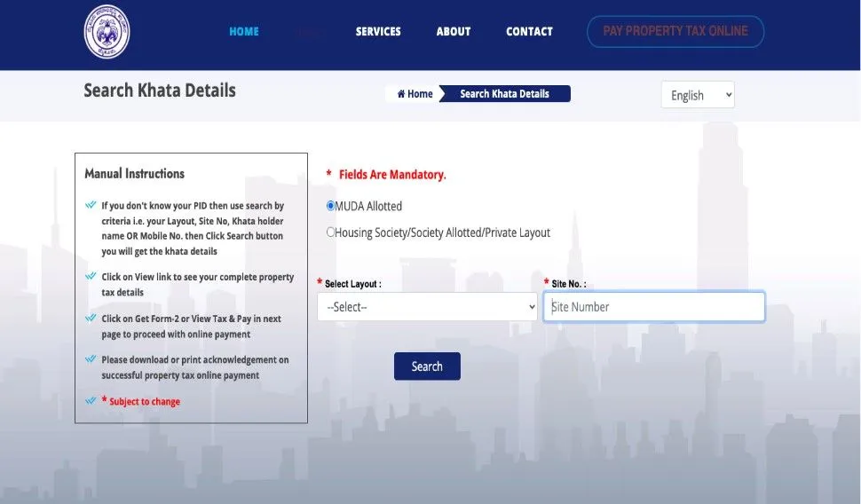Image resolution: width=861 pixels, height=504 pixels.
Task: Open the SERVICES menu item
Action: [x=378, y=32]
